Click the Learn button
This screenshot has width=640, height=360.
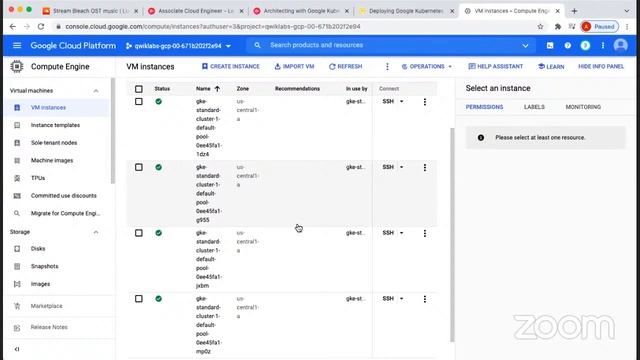point(551,67)
